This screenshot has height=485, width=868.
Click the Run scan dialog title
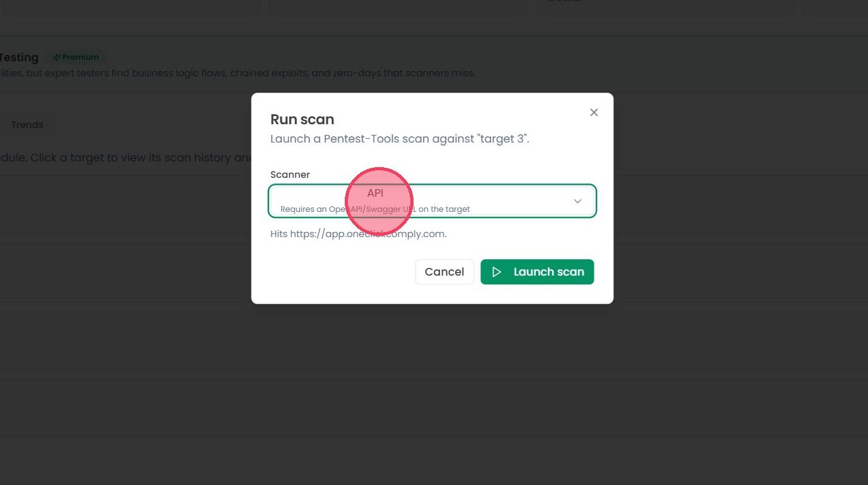[x=302, y=119]
